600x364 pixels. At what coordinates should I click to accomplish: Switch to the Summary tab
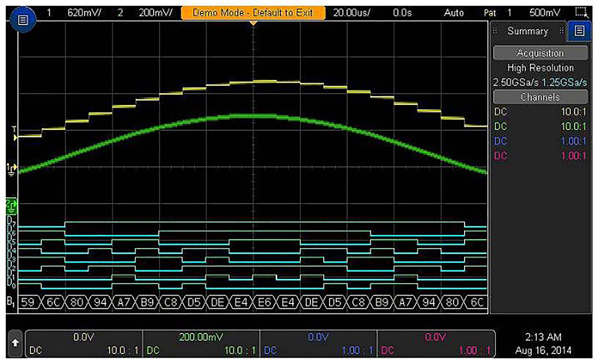pyautogui.click(x=527, y=31)
